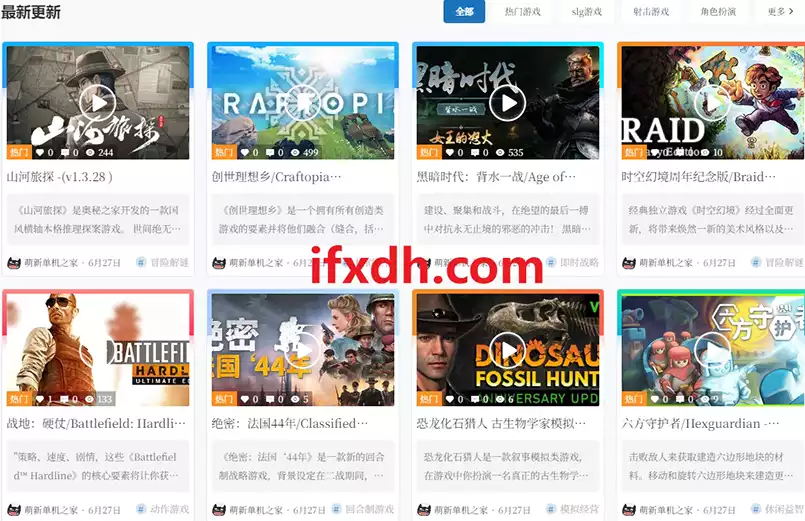
Task: Play the Craftopia video thumbnail
Action: [x=302, y=103]
